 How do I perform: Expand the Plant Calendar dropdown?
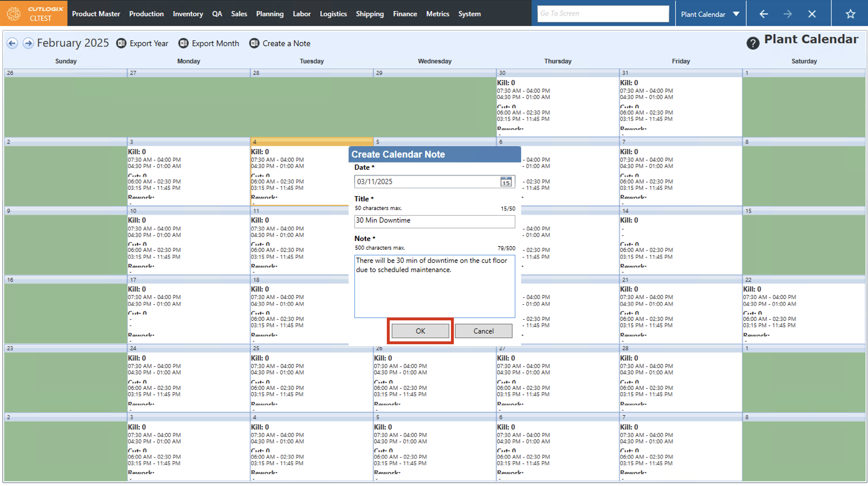click(736, 14)
